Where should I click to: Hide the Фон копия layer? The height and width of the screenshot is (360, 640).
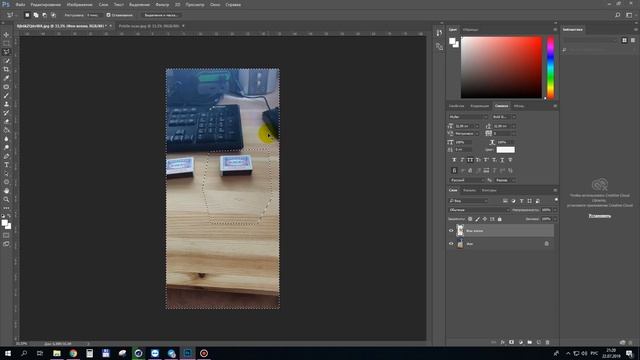451,231
